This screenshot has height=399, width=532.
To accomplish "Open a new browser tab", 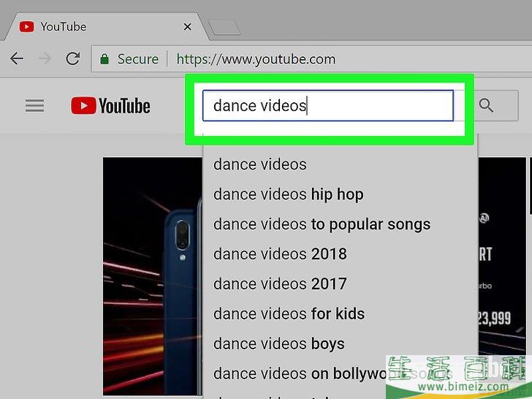I will pos(224,27).
